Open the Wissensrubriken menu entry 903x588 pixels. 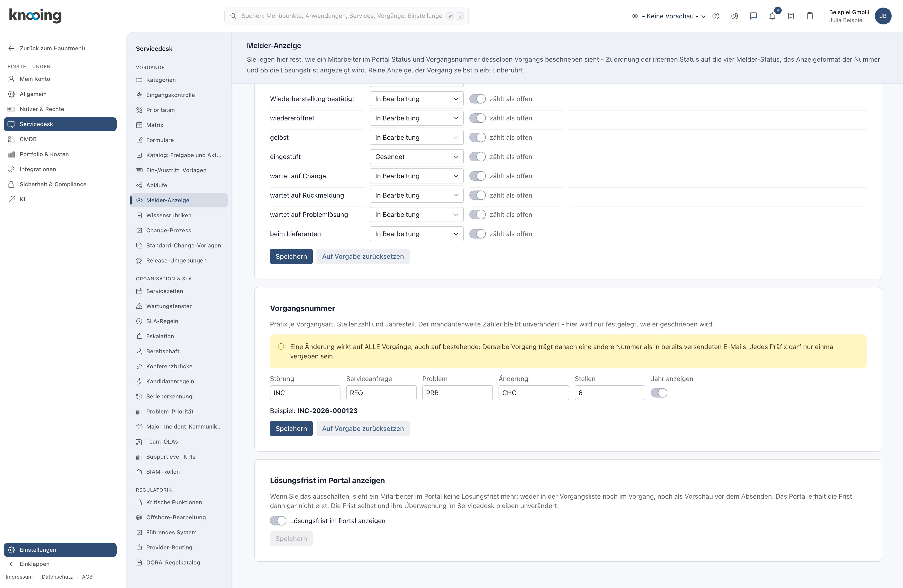179,215
